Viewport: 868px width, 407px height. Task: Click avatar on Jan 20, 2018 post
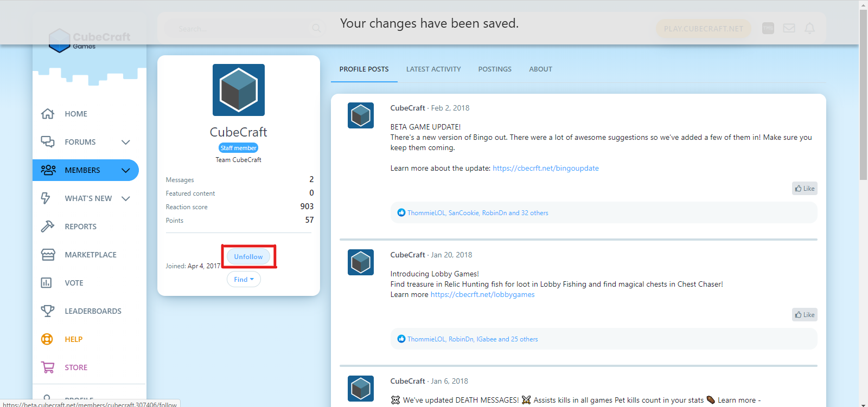click(x=361, y=262)
